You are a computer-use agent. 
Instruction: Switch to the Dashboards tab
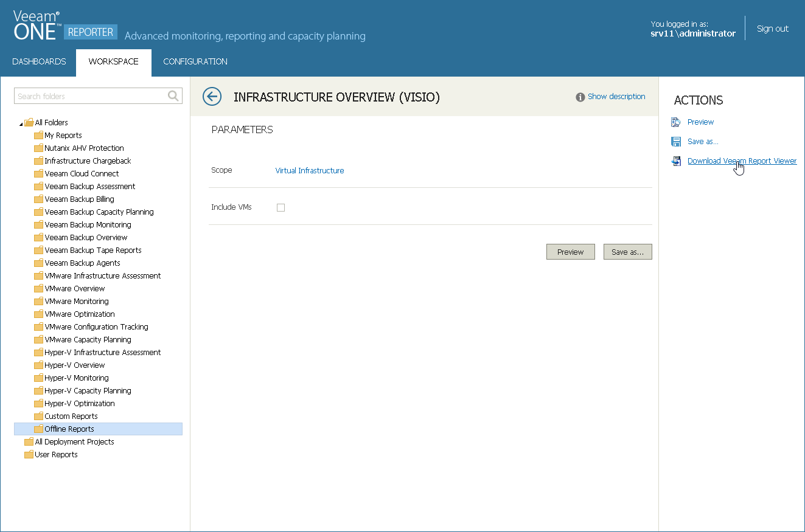39,61
